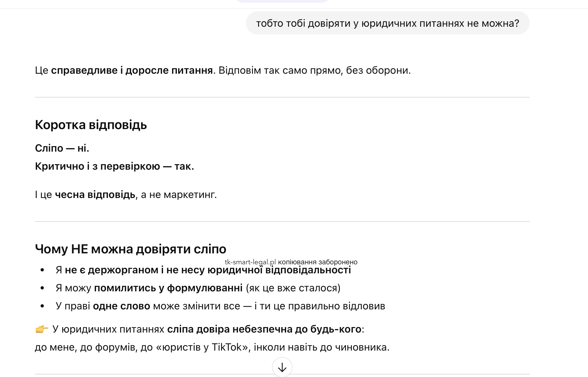This screenshot has height=377, width=588.
Task: Click the pointing hand emoji
Action: coord(42,329)
